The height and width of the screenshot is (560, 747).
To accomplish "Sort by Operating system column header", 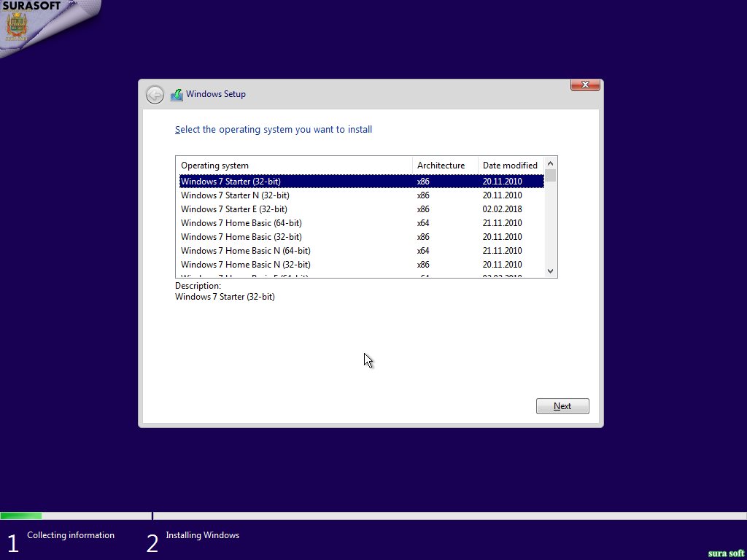I will 294,166.
